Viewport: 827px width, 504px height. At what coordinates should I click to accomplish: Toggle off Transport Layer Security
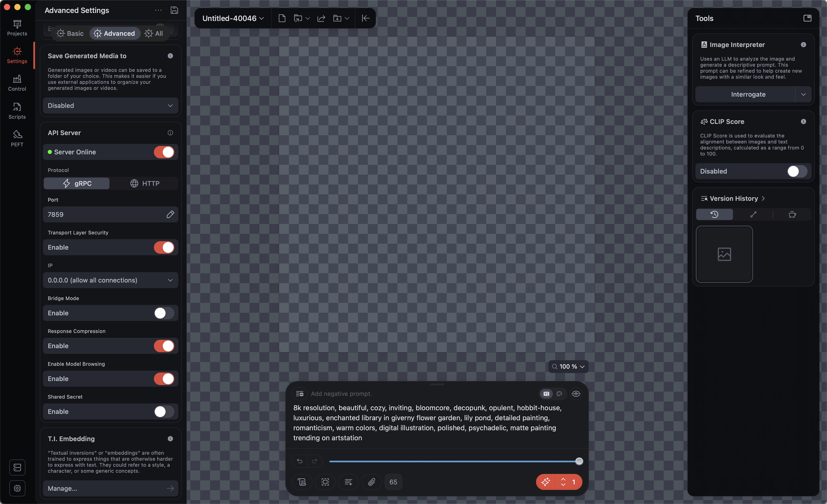[164, 247]
